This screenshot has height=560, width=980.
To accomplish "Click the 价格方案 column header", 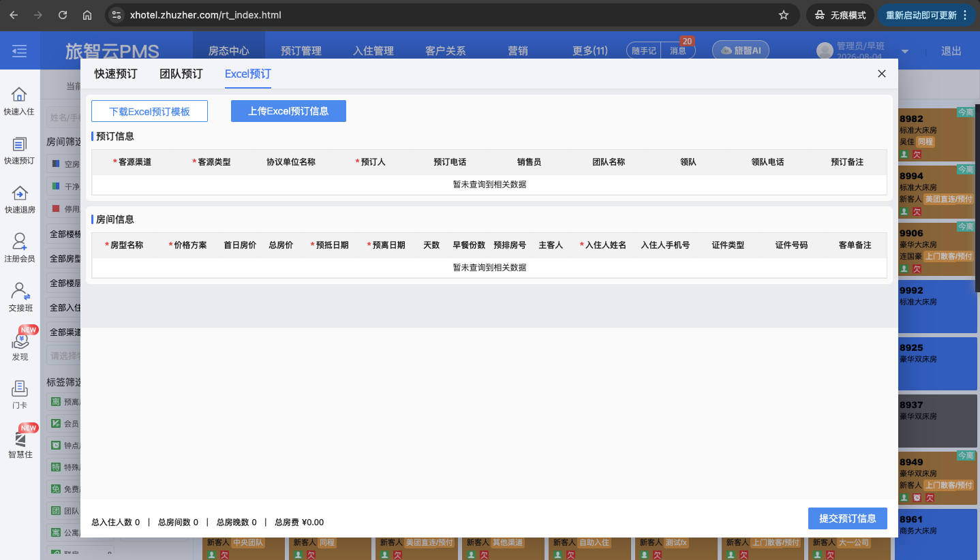I will coord(187,245).
